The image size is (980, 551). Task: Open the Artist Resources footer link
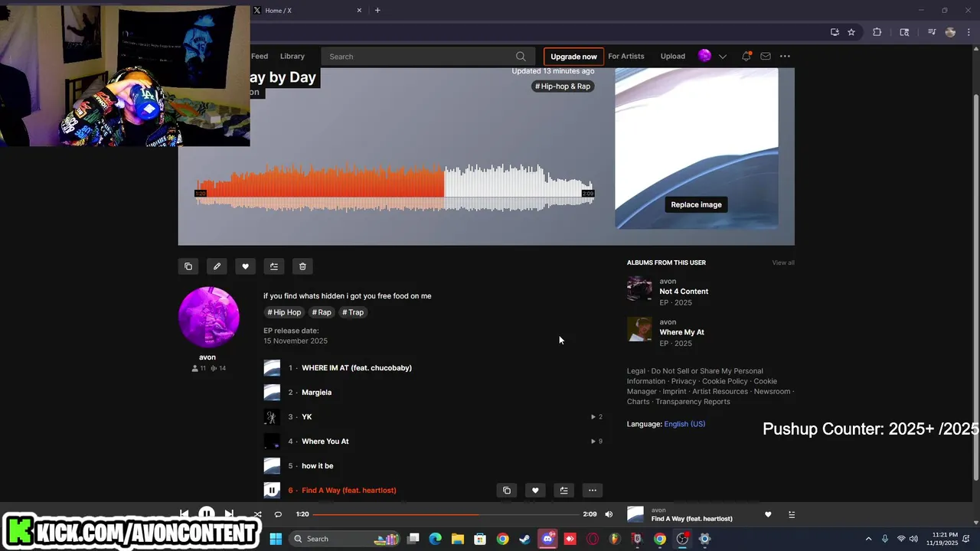tap(720, 392)
